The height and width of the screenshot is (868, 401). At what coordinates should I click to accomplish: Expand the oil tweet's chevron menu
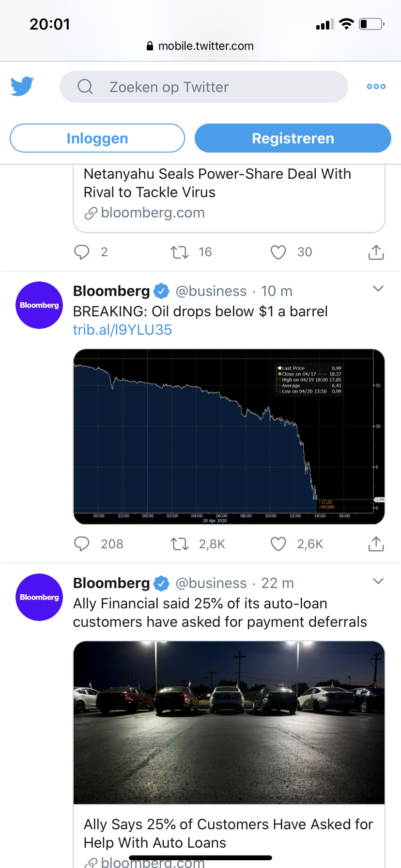click(x=378, y=289)
